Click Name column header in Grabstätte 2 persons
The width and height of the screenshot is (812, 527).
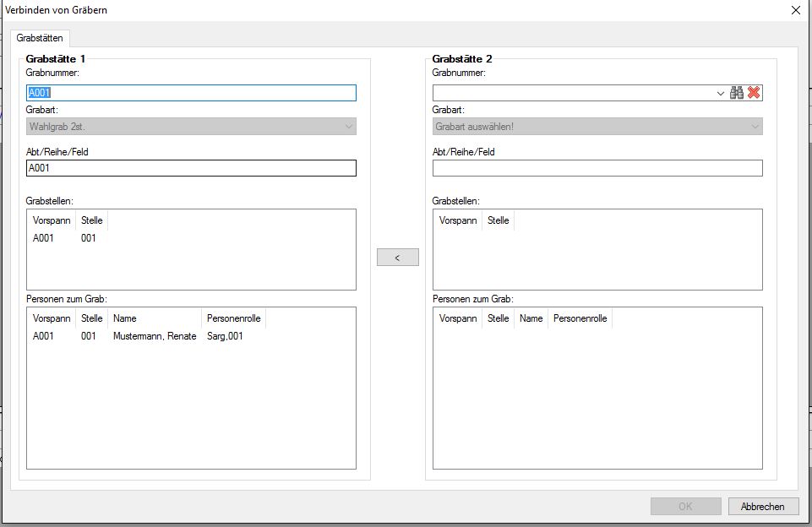531,318
